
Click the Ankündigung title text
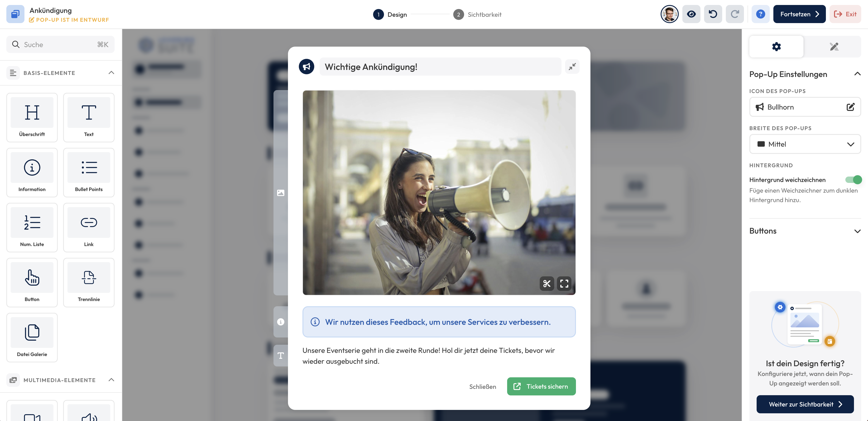coord(50,10)
